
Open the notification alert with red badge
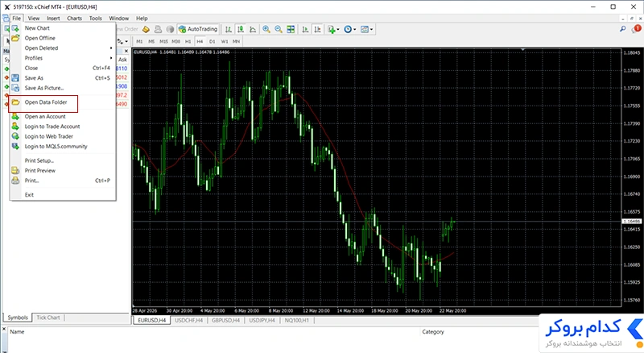[x=636, y=28]
